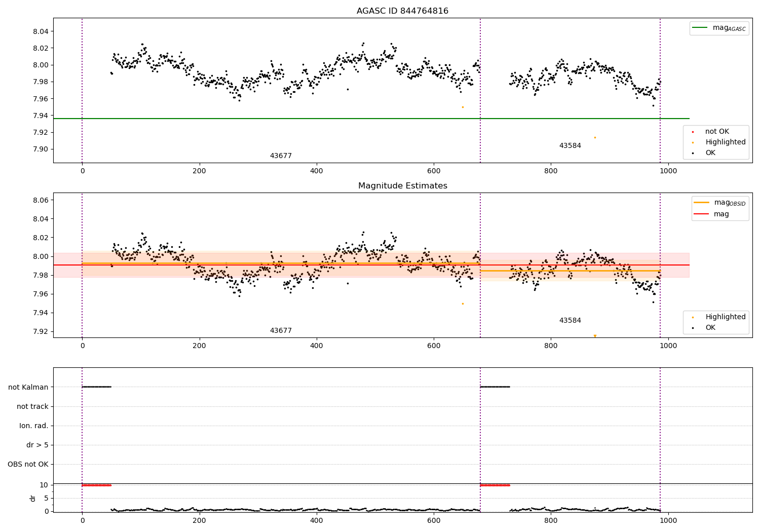Image resolution: width=760 pixels, height=532 pixels.
Task: Click the 8.00 y-tick label of the top plot
Action: [40, 65]
